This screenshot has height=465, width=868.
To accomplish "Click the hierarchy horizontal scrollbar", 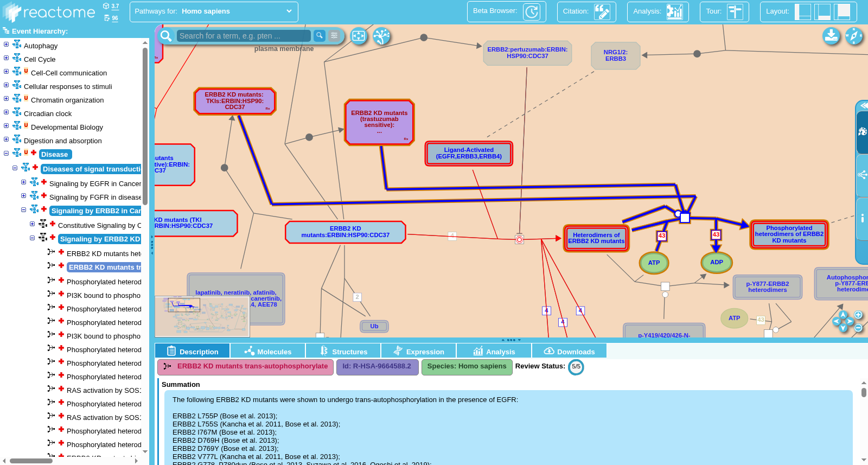I will [31, 461].
